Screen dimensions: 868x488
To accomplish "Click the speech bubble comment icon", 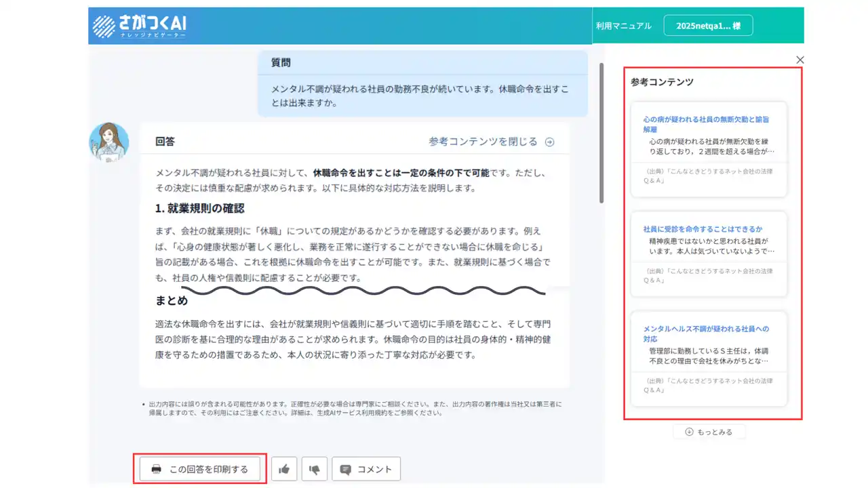I will pyautogui.click(x=346, y=469).
